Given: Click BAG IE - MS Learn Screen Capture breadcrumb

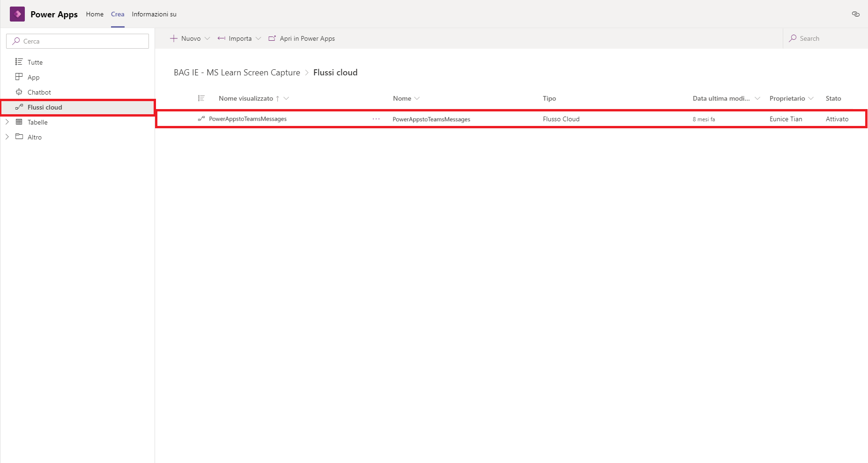Looking at the screenshot, I should pos(237,73).
